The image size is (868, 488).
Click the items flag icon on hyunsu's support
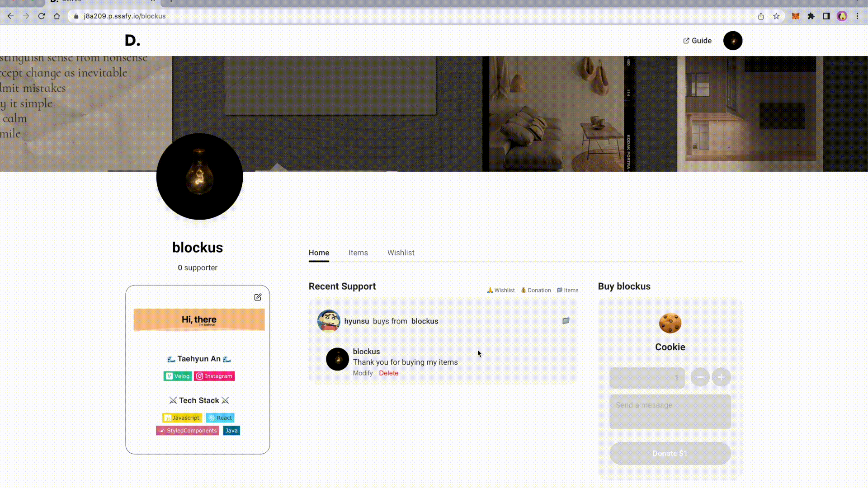(566, 321)
